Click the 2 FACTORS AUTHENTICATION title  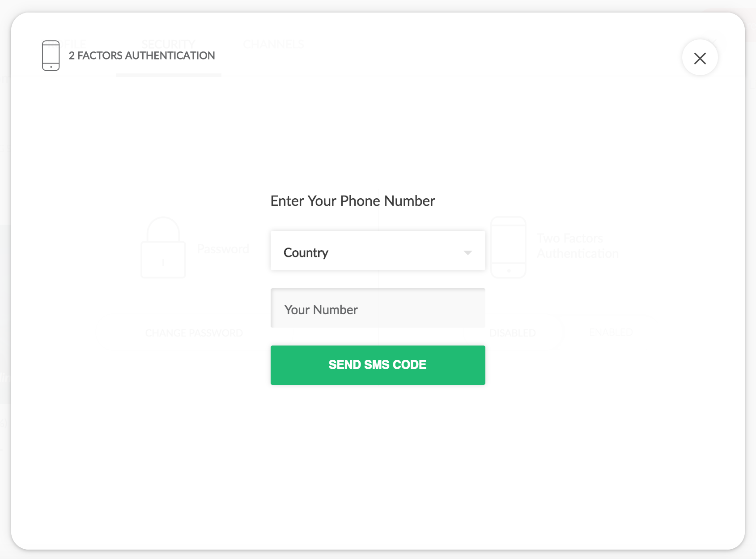(142, 55)
